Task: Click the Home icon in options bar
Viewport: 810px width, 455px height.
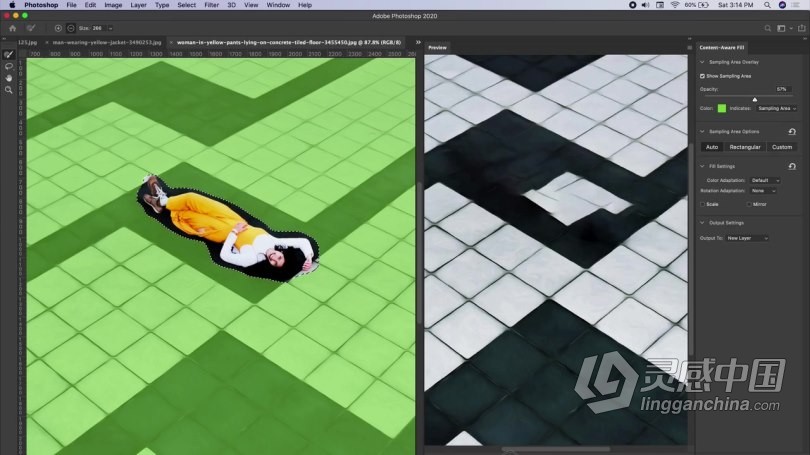Action: 12,28
